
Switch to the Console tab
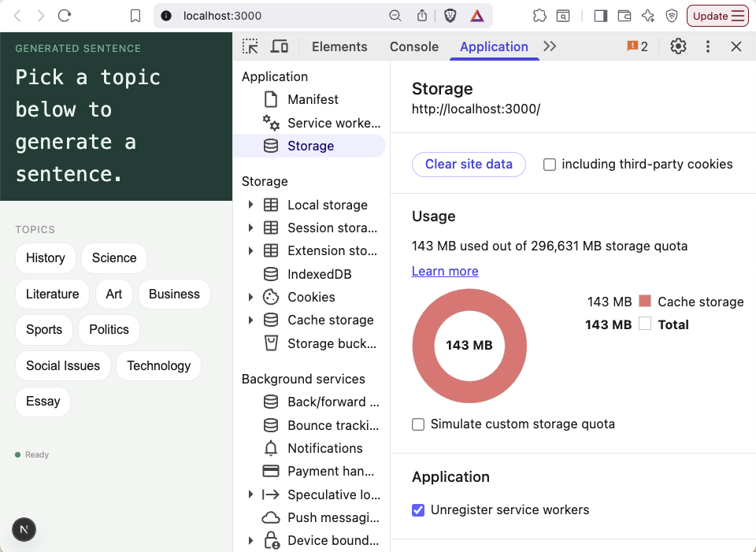pos(413,46)
